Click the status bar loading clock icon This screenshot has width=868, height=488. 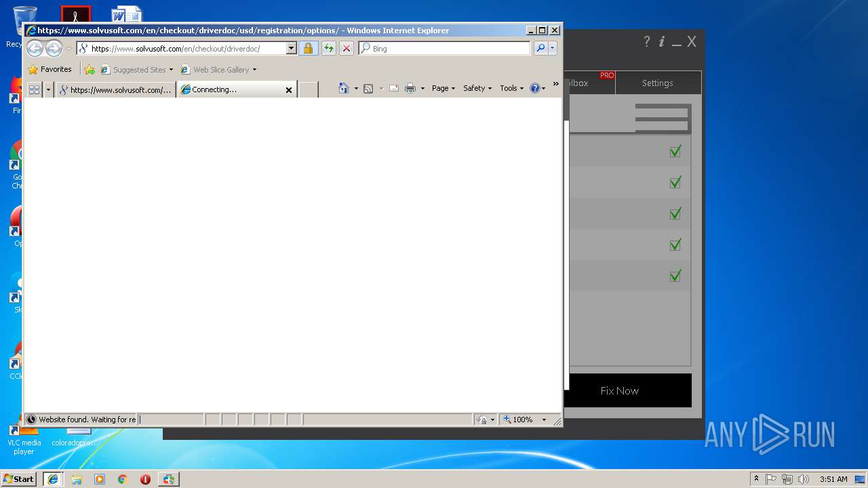pos(31,420)
